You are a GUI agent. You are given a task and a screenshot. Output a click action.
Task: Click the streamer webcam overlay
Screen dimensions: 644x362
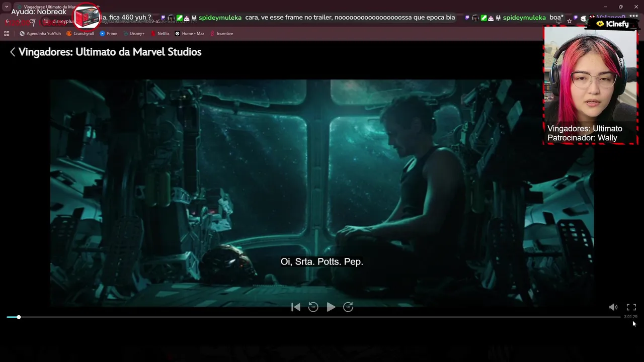[590, 85]
